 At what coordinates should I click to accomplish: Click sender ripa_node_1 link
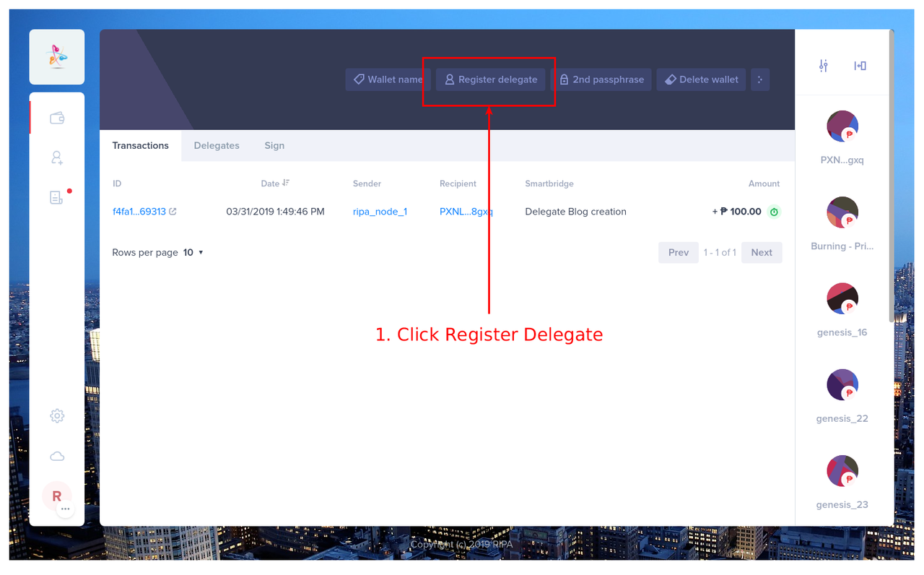click(x=380, y=212)
